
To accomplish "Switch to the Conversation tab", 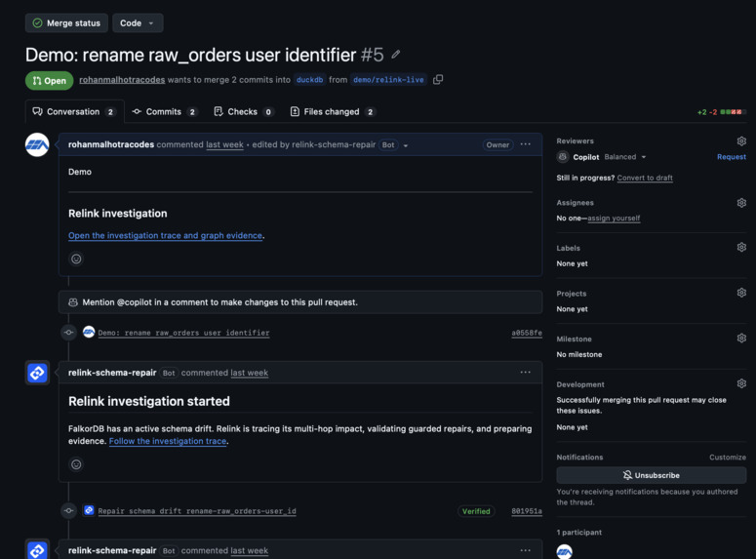I will tap(74, 112).
